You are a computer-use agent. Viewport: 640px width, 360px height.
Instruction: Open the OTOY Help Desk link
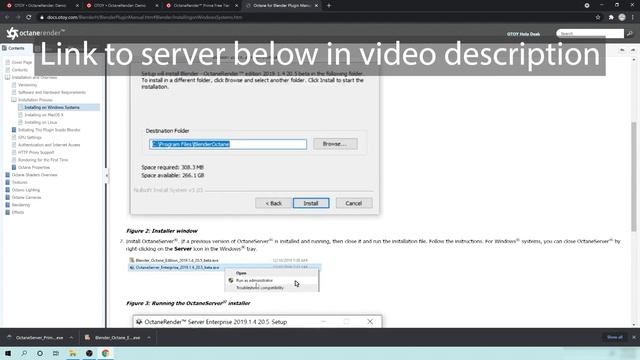(523, 34)
